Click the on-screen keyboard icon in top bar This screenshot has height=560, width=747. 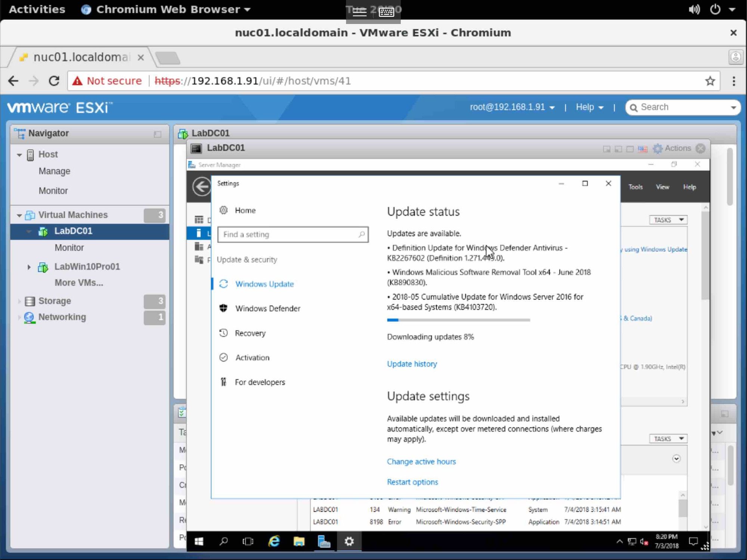pos(386,12)
